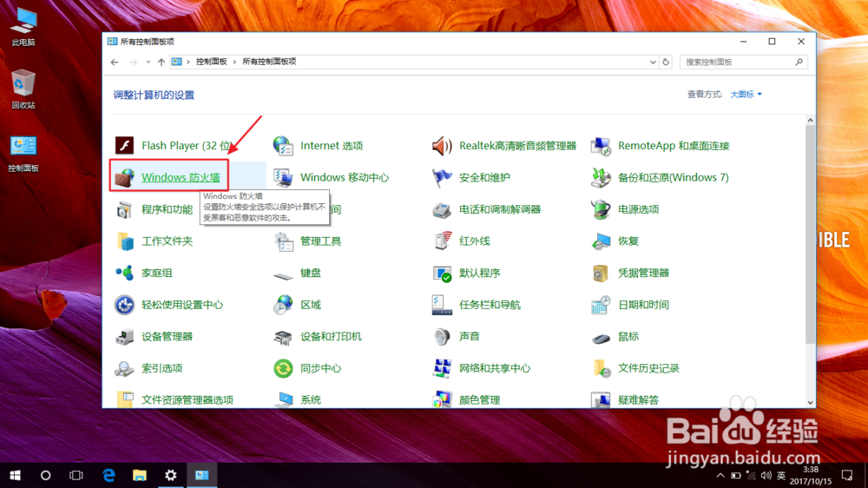Open Settings gear on taskbar
The width and height of the screenshot is (868, 488).
pyautogui.click(x=170, y=475)
